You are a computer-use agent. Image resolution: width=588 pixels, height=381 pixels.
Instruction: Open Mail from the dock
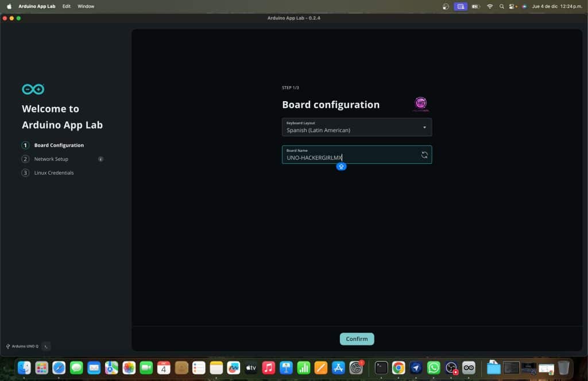pyautogui.click(x=94, y=368)
